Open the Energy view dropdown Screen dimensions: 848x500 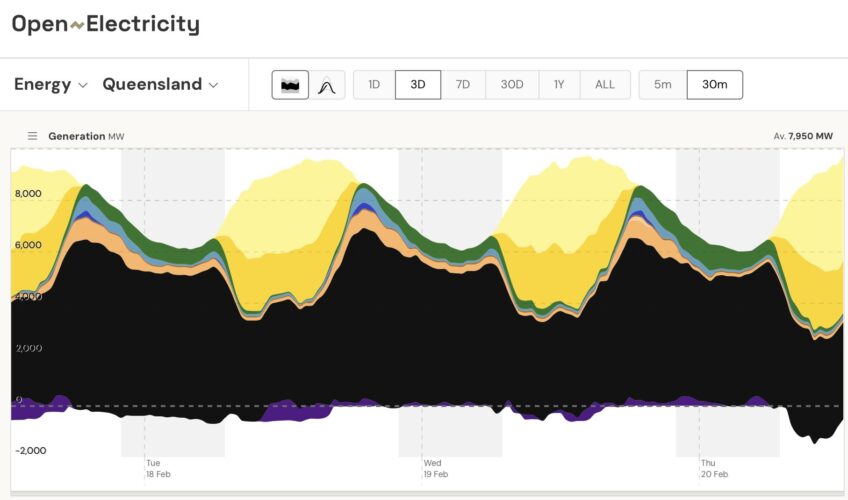[50, 84]
